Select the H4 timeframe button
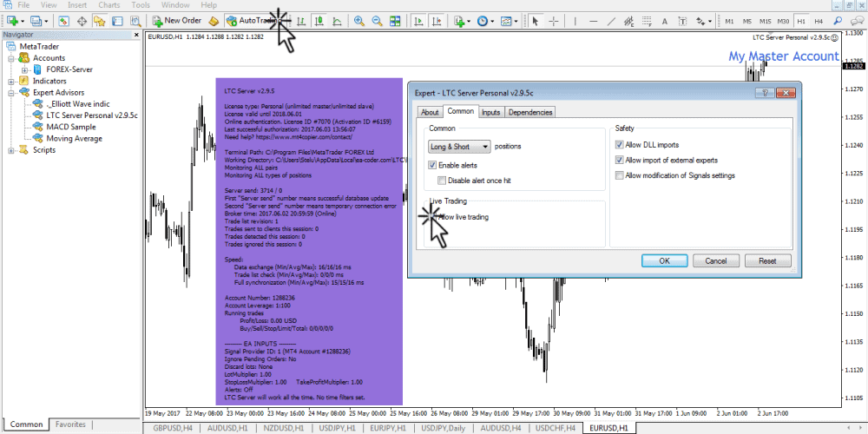 pos(819,21)
